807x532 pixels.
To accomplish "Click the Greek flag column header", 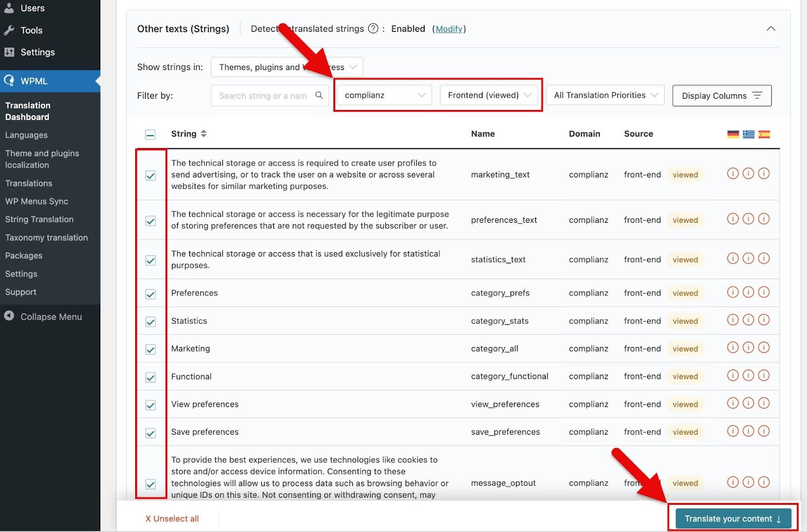I will pos(748,134).
